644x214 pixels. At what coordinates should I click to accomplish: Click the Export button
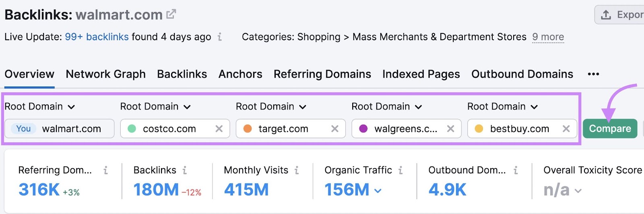coord(620,15)
